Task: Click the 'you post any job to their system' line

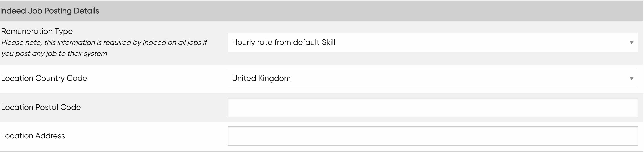Action: tap(54, 54)
